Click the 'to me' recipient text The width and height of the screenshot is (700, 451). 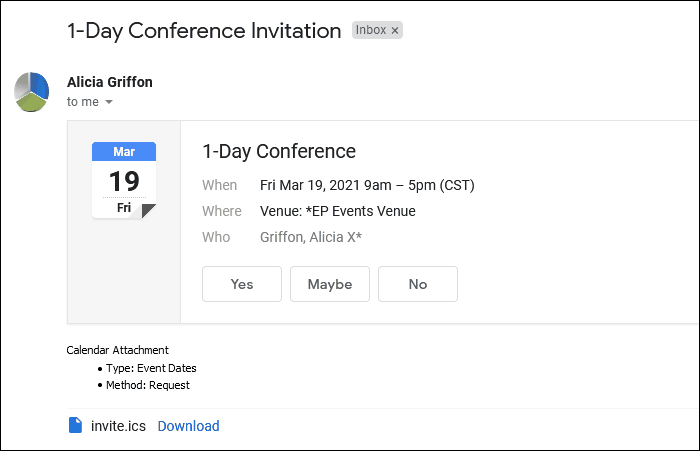[x=83, y=102]
